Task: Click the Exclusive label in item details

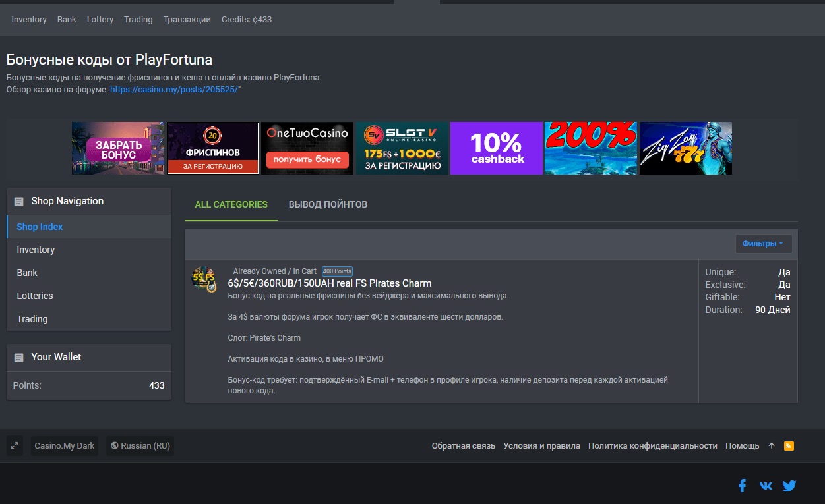Action: pyautogui.click(x=725, y=285)
